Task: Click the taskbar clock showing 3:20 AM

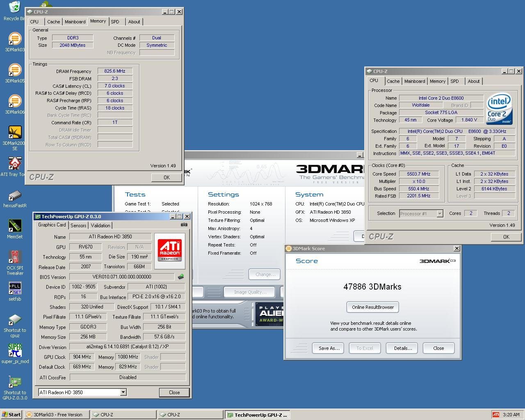Action: point(511,415)
